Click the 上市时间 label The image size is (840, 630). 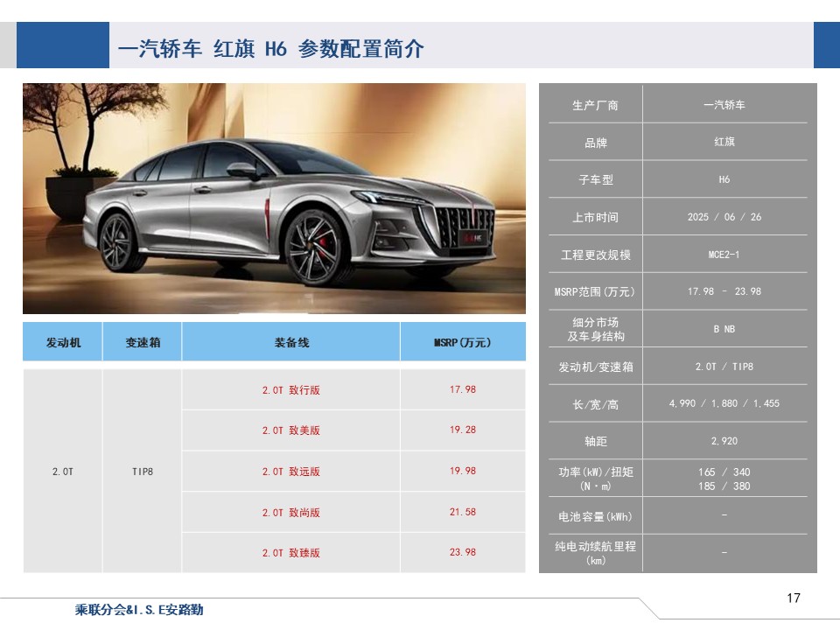[x=595, y=218]
